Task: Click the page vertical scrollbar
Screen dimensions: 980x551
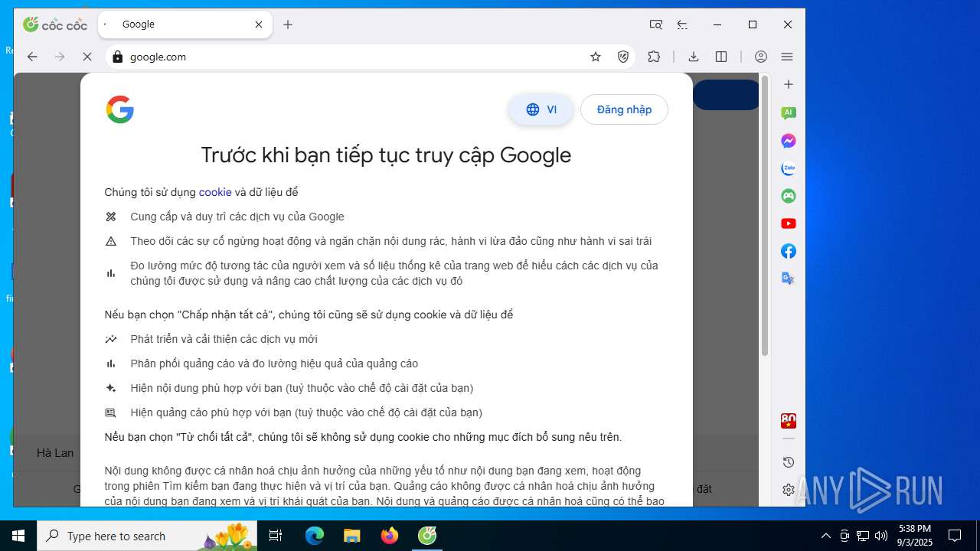Action: [765, 216]
